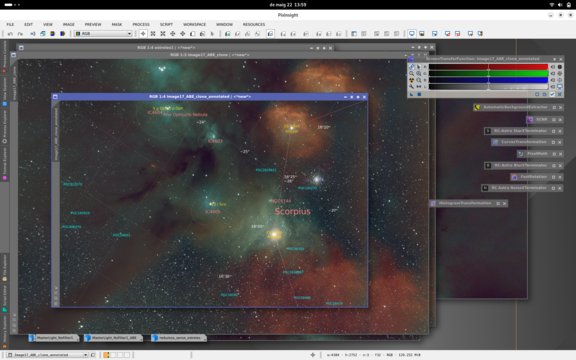The width and height of the screenshot is (576, 360).
Task: Reset the green channel in ScreenTransferFunction
Action: pyautogui.click(x=553, y=73)
